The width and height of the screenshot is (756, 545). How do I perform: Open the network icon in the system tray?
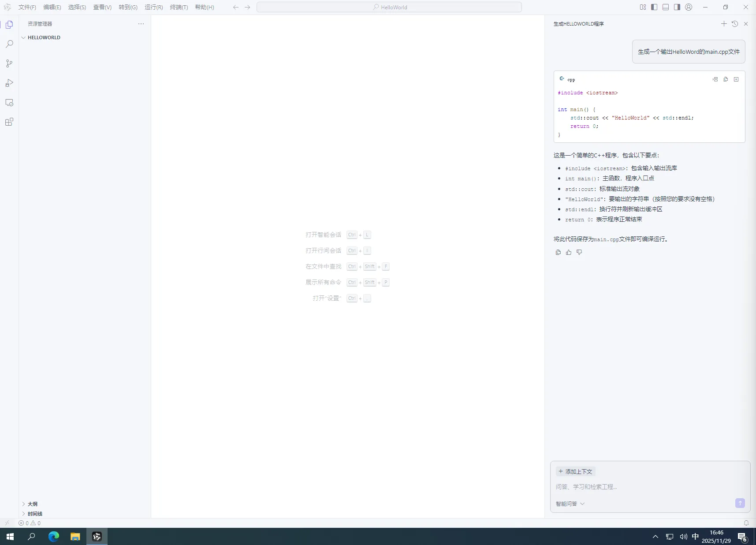point(670,537)
